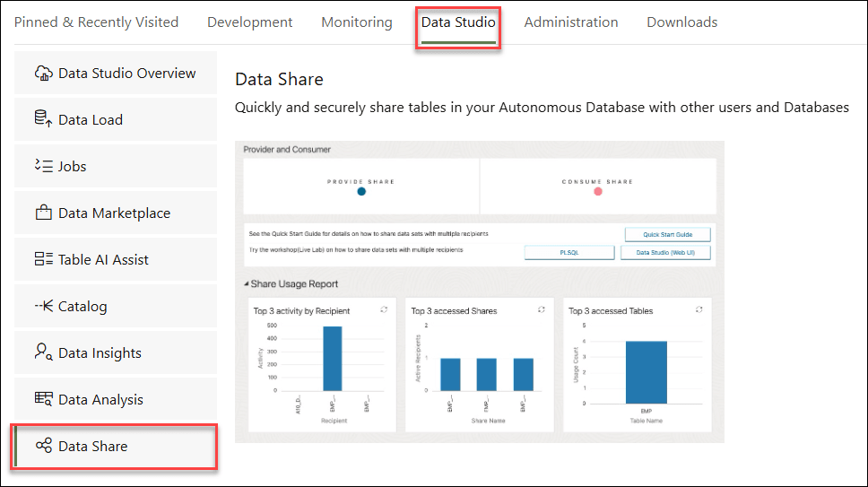Open Table AI Assist label
This screenshot has width=868, height=487.
coord(103,259)
